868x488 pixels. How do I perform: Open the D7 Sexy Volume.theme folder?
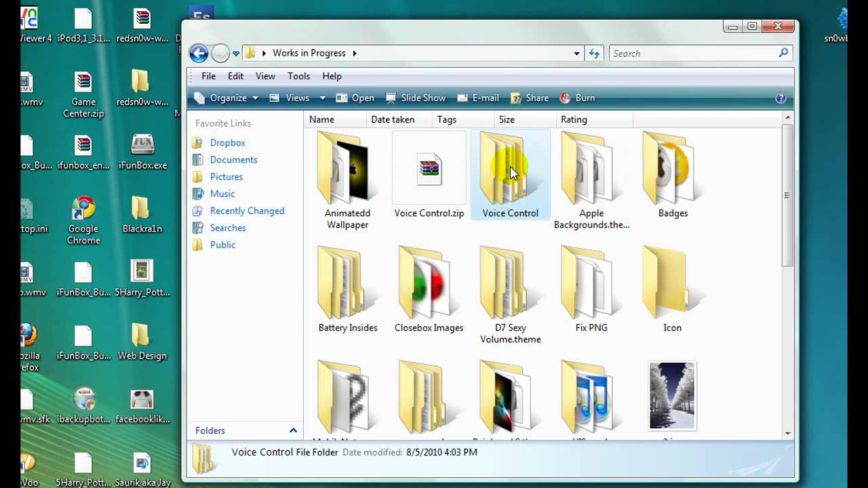point(510,295)
